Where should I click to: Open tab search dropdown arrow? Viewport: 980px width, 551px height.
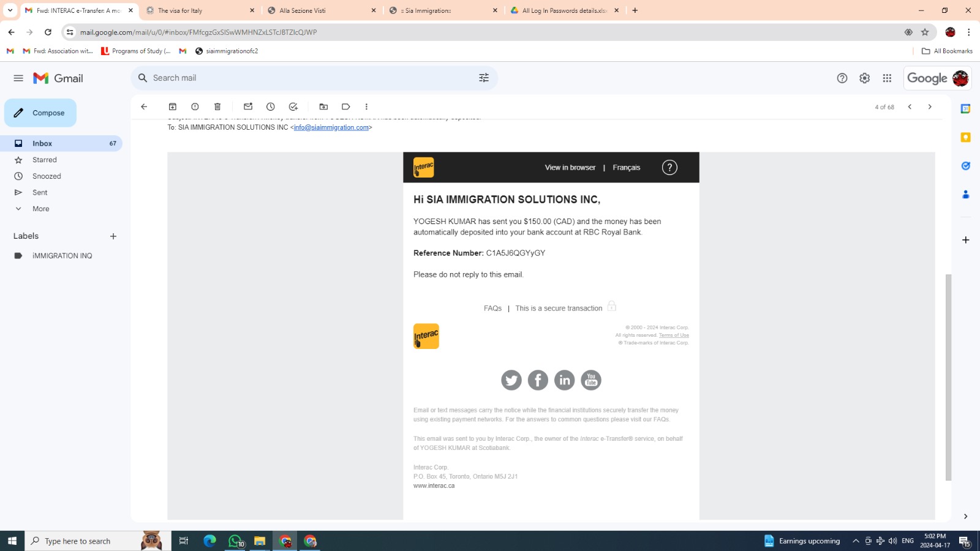pos(10,10)
